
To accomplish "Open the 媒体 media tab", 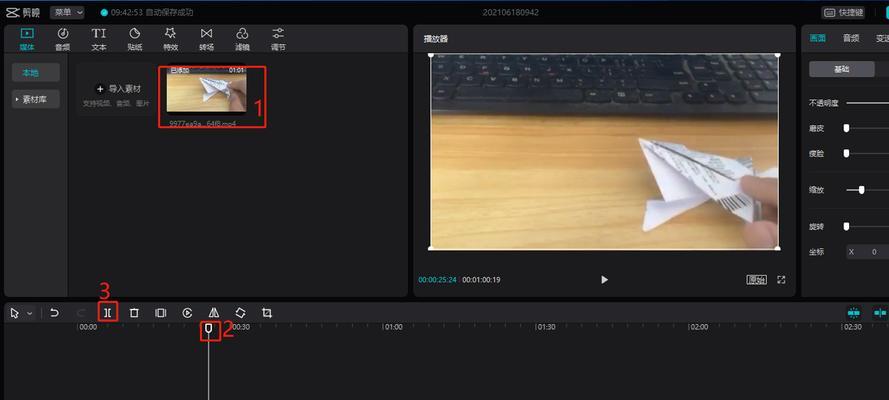I will [x=27, y=39].
